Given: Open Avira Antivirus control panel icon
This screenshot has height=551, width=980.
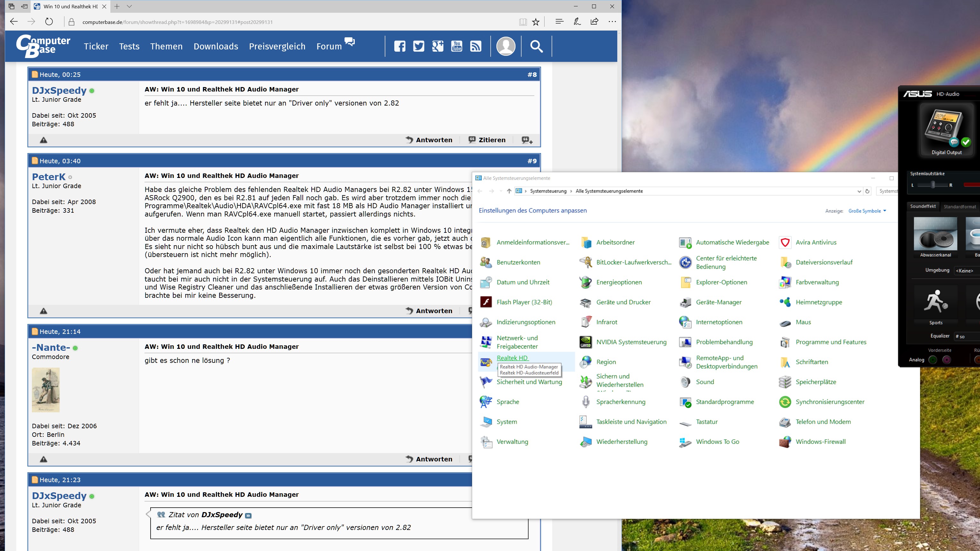Looking at the screenshot, I should click(785, 242).
